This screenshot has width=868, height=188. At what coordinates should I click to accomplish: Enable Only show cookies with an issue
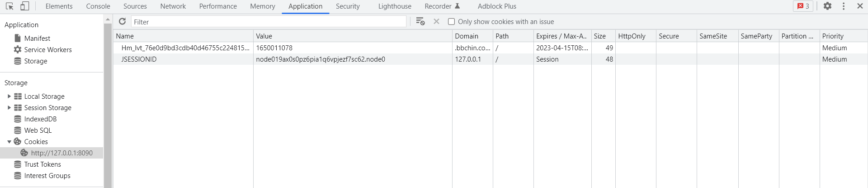point(451,22)
